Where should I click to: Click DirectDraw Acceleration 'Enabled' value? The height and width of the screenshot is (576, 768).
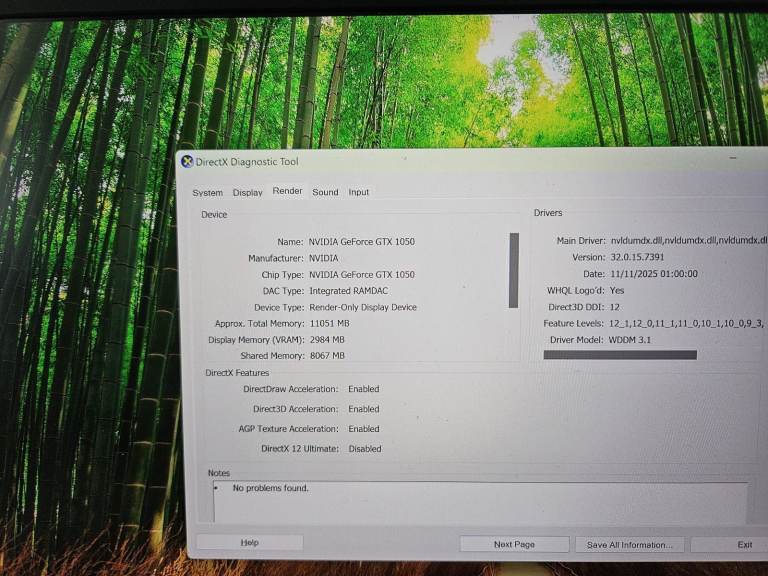363,389
